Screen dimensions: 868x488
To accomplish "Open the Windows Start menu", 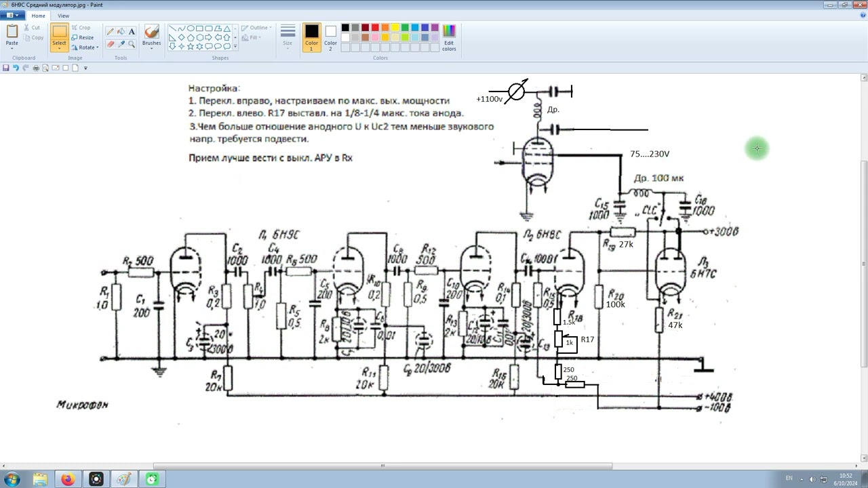I will 12,479.
